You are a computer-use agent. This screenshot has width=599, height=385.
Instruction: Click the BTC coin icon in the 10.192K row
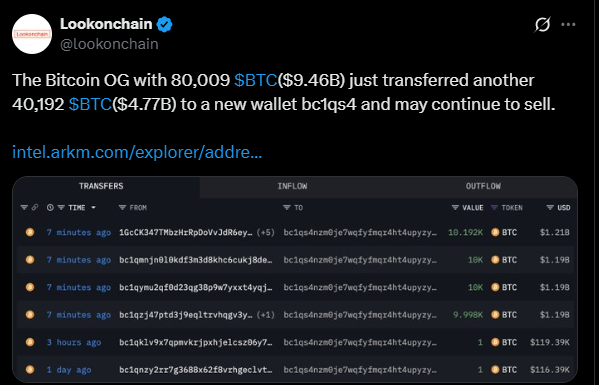point(495,232)
